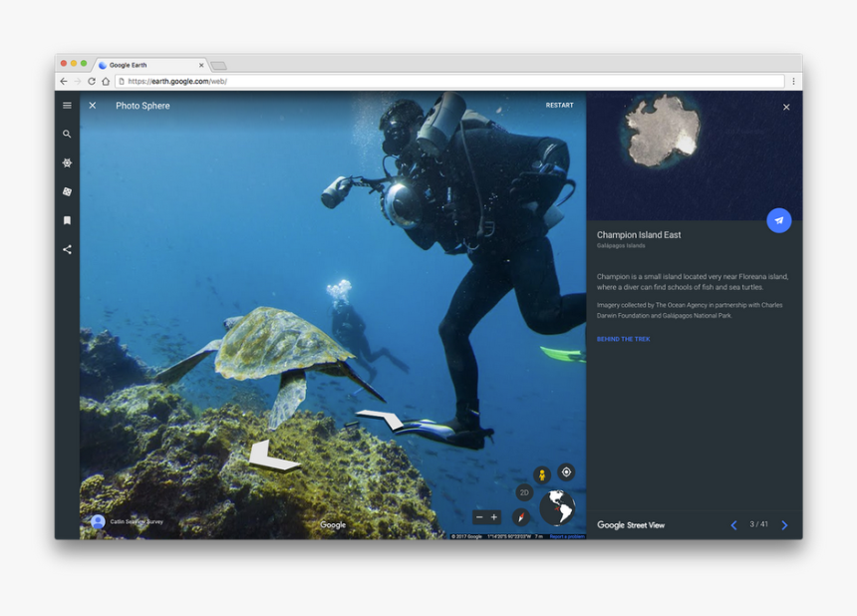The image size is (857, 616).
Task: Select the Search tool in the sidebar
Action: 66,134
